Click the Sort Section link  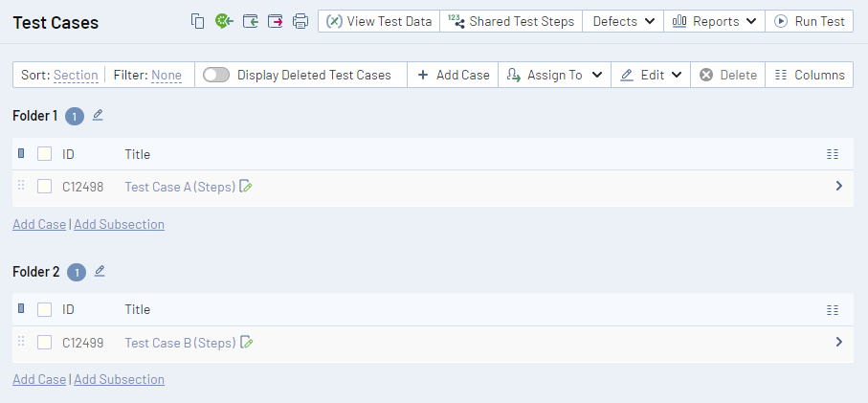point(76,75)
